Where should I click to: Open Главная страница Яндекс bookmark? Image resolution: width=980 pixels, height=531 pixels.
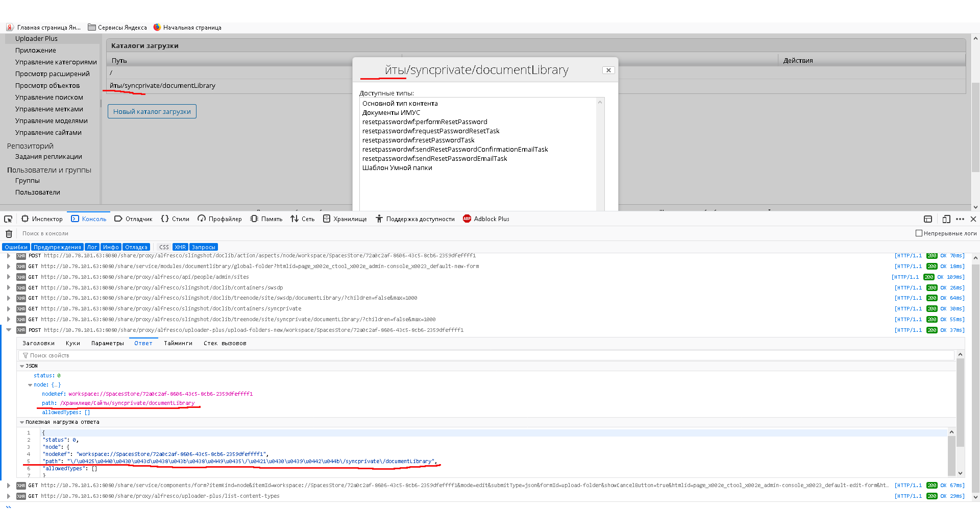point(43,28)
